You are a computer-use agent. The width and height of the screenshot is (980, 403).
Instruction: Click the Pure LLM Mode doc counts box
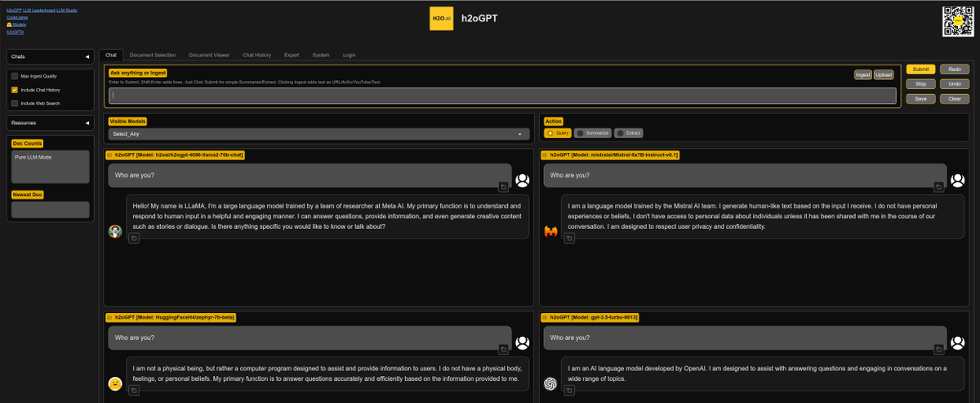tap(50, 166)
